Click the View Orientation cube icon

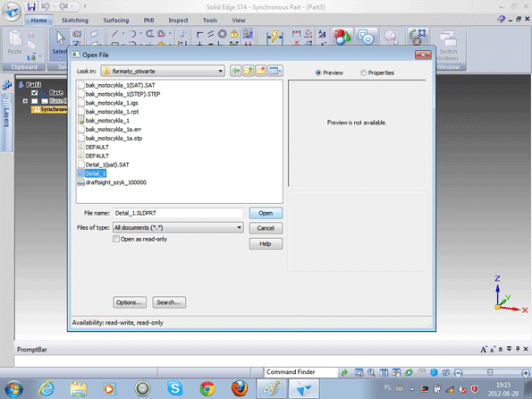[446, 372]
